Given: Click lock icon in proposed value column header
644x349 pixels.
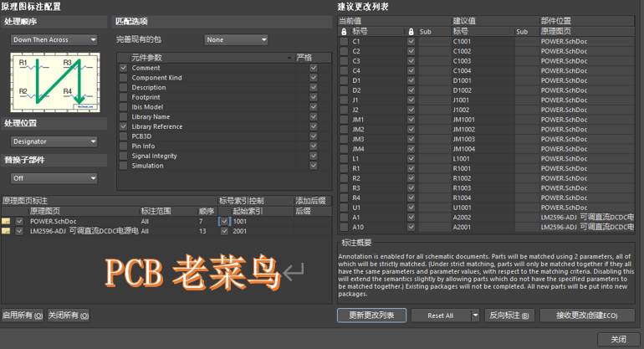Looking at the screenshot, I should pyautogui.click(x=411, y=31).
